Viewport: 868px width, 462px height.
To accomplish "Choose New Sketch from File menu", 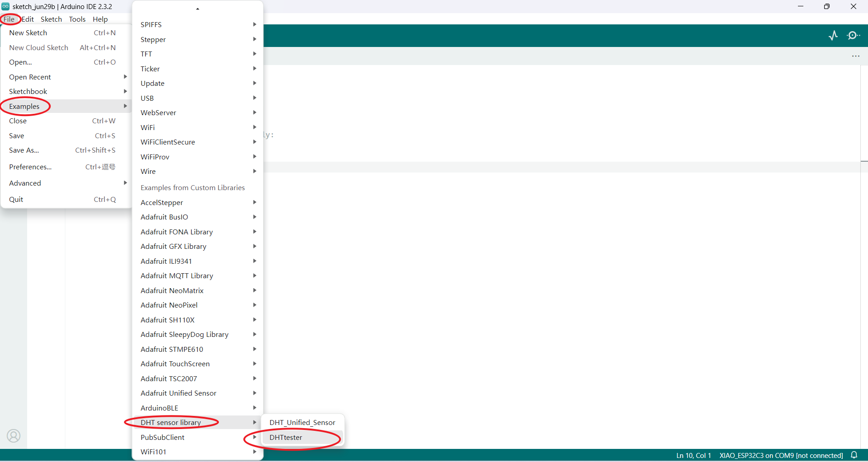I will 66,33.
